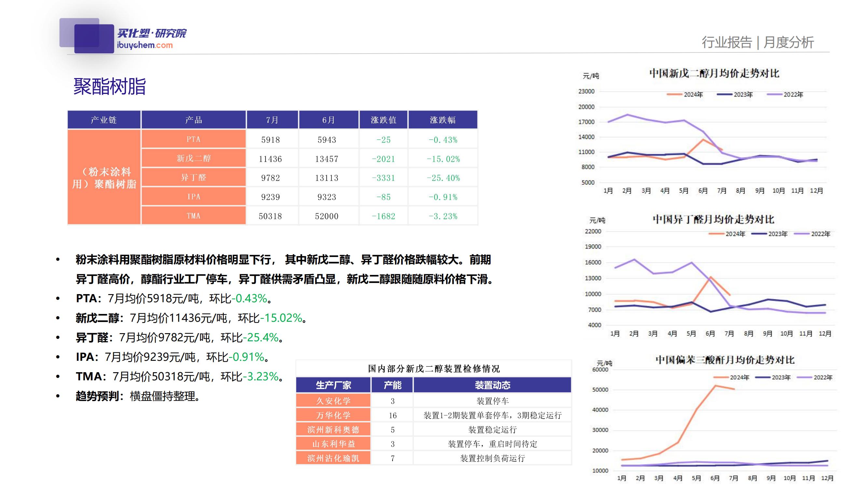This screenshot has width=868, height=488.
Task: Click the 装置动态 column header
Action: click(492, 385)
